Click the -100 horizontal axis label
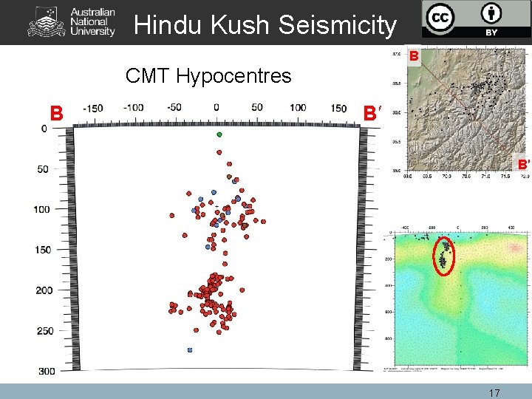Screen dimensions: 532x399 pyautogui.click(x=133, y=108)
